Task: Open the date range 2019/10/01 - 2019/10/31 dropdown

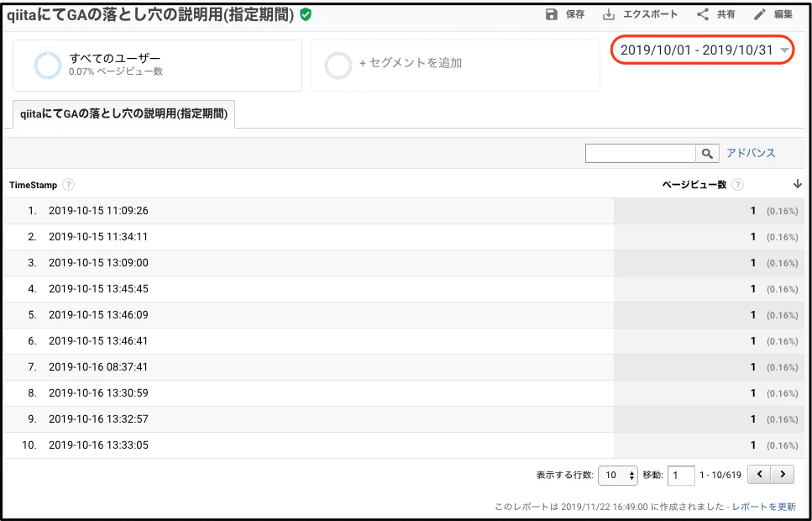Action: [x=702, y=50]
